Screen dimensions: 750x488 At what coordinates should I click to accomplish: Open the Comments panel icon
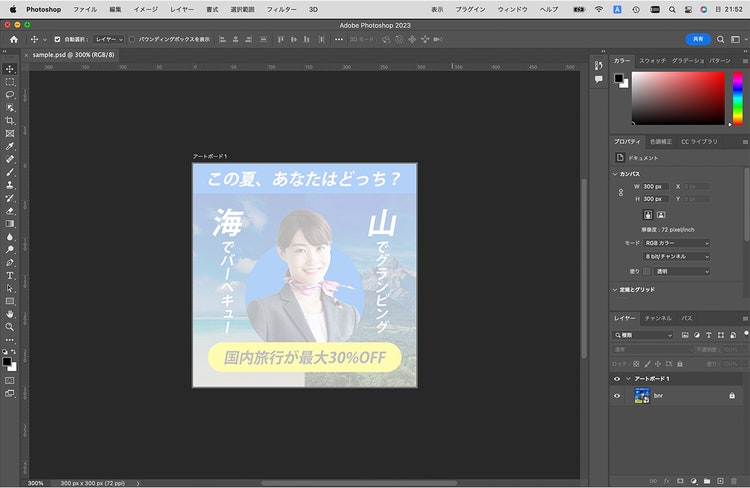point(598,79)
